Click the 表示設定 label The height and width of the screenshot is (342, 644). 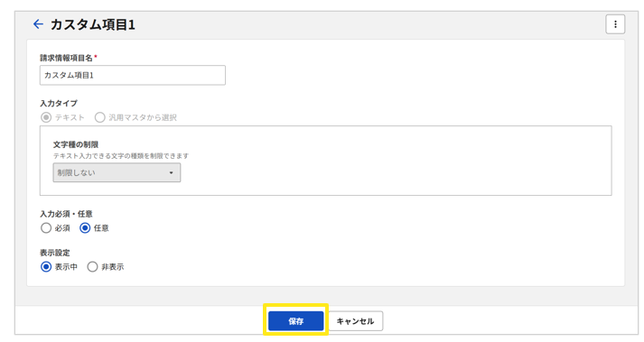click(55, 253)
